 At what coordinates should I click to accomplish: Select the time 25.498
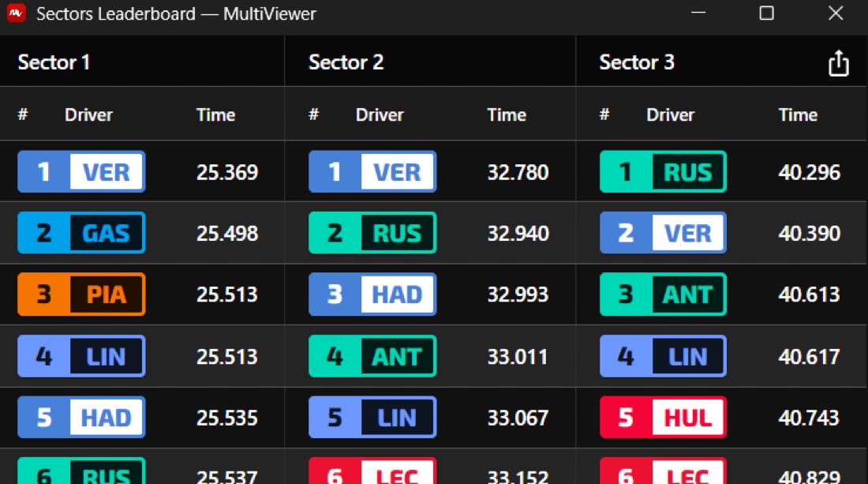[x=227, y=233]
